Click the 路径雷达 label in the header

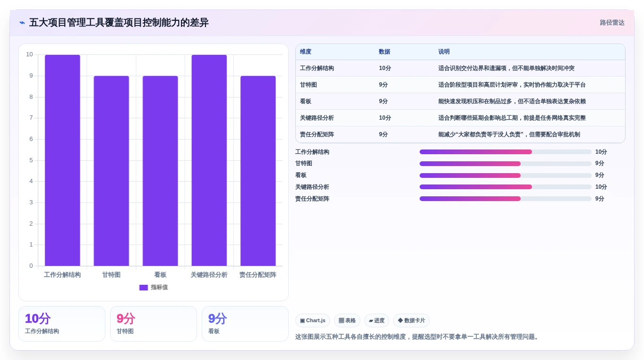pyautogui.click(x=612, y=23)
